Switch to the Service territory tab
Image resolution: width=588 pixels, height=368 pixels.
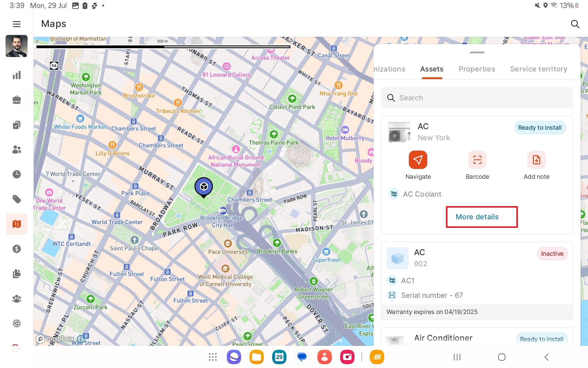point(538,69)
